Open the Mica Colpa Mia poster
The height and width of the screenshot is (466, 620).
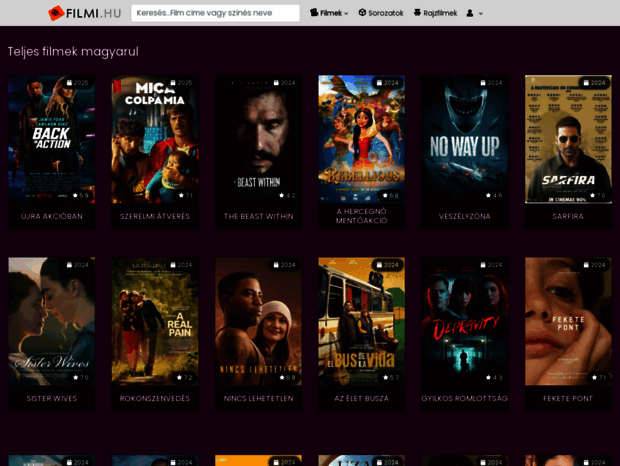pos(155,139)
